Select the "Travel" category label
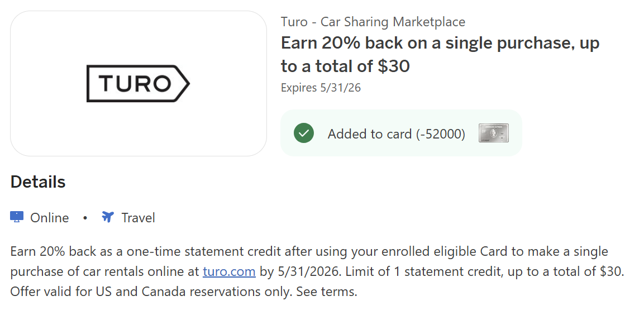Viewport: 644px width, 315px height. pyautogui.click(x=138, y=218)
